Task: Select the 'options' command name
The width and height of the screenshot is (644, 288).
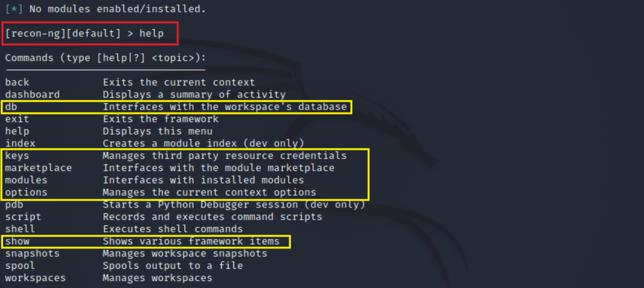Action: pos(26,192)
